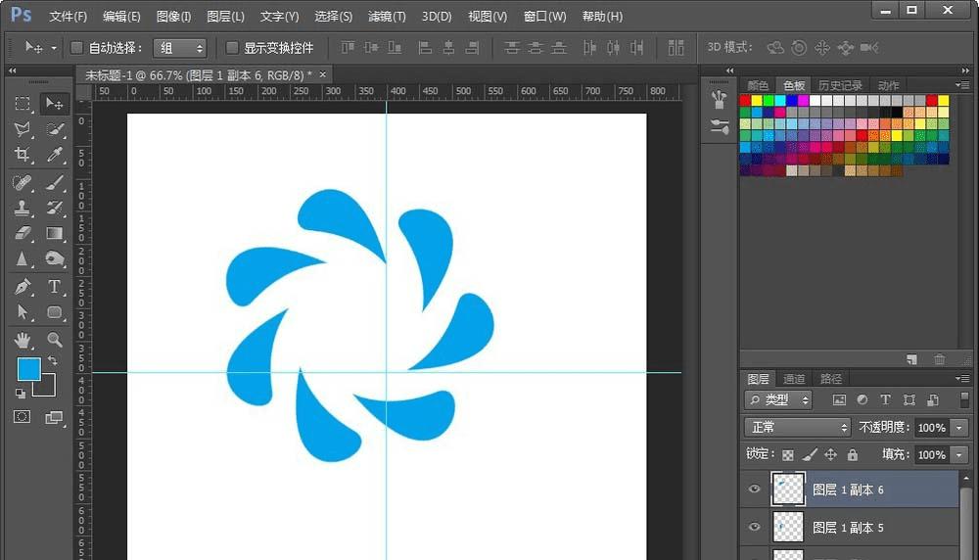Image resolution: width=979 pixels, height=560 pixels.
Task: Select the Brush tool
Action: [54, 182]
